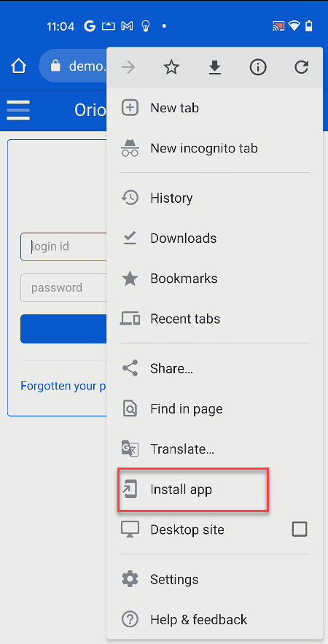The image size is (328, 644).
Task: Tap the download page arrow icon
Action: click(x=215, y=67)
